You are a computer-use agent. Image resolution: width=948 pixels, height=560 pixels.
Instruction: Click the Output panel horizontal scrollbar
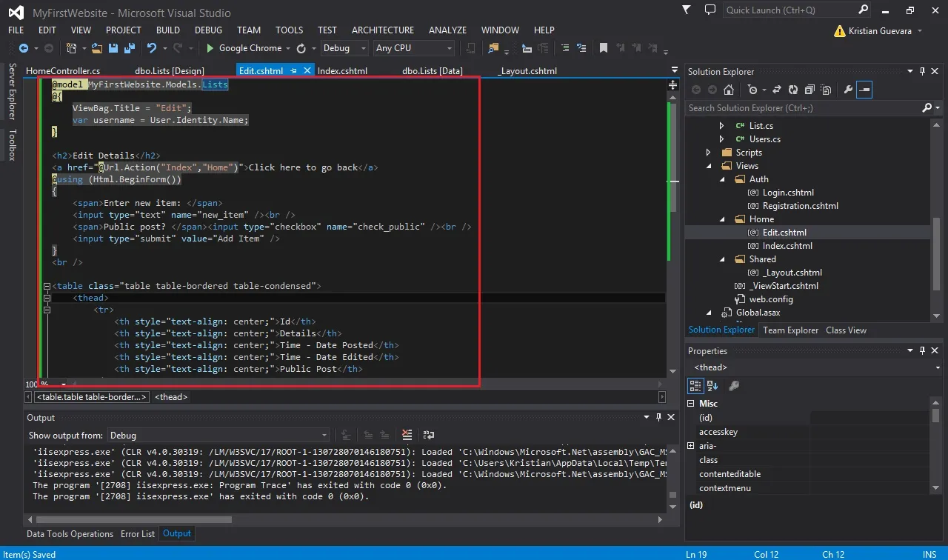pyautogui.click(x=347, y=519)
